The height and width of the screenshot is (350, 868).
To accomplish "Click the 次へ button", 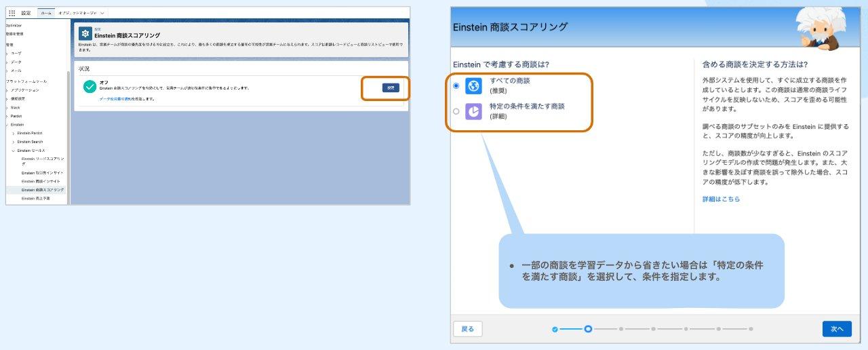I will (837, 329).
